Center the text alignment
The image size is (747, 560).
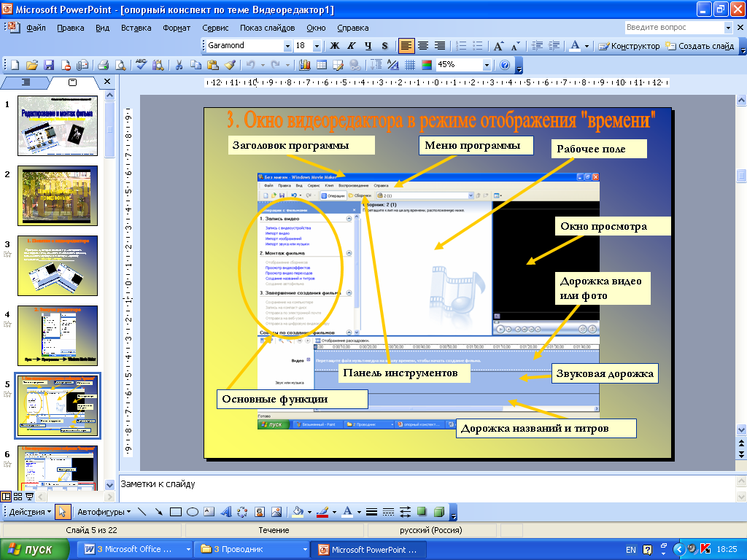point(422,46)
